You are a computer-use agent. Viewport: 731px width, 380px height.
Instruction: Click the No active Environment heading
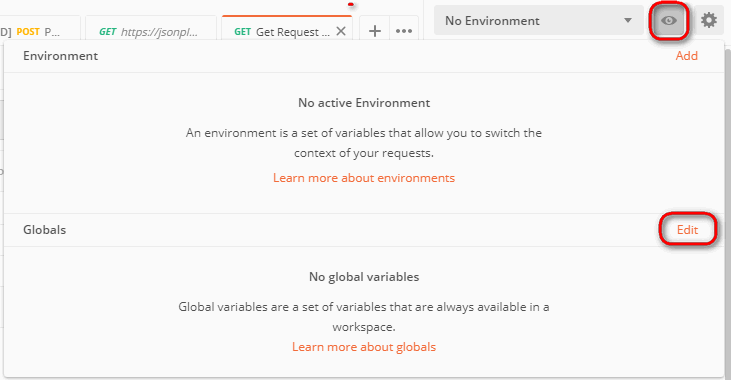[x=364, y=103]
